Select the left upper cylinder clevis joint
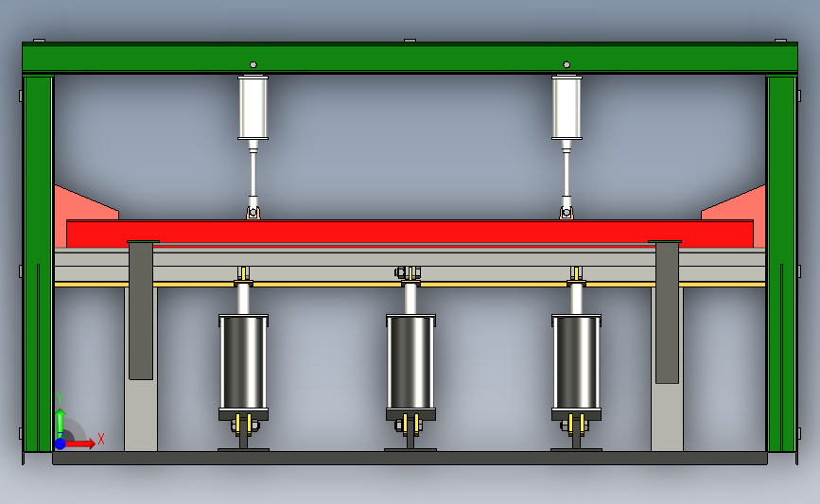820x504 pixels. click(253, 211)
